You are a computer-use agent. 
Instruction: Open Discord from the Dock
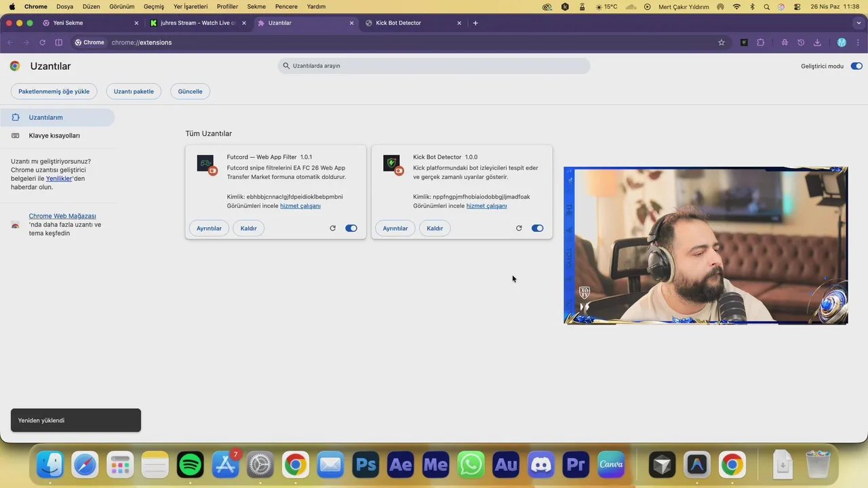[540, 465]
